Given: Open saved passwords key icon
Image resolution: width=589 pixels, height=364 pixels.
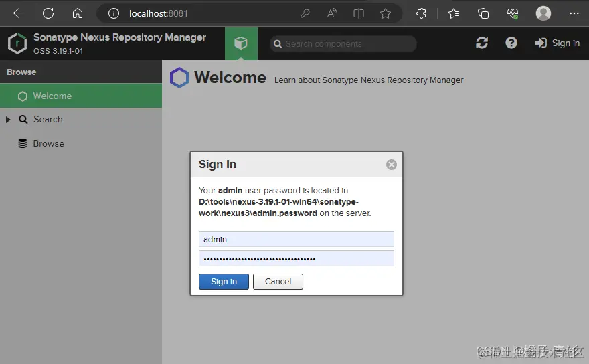Looking at the screenshot, I should point(305,13).
